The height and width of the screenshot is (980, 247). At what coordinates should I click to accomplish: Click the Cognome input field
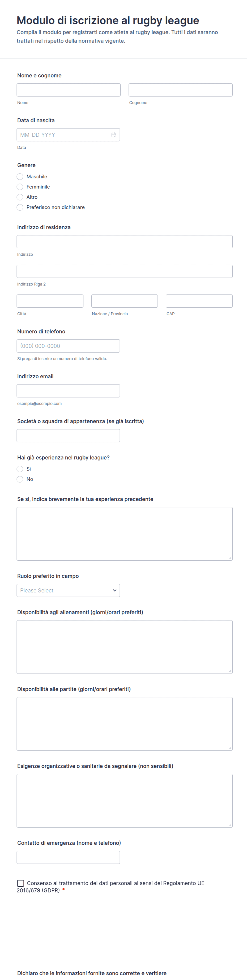click(181, 90)
